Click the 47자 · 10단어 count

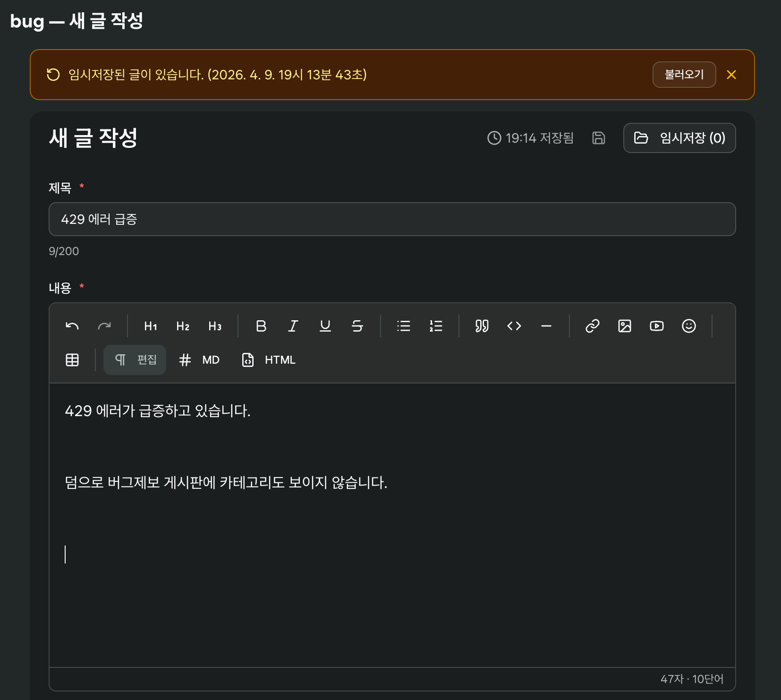[692, 679]
